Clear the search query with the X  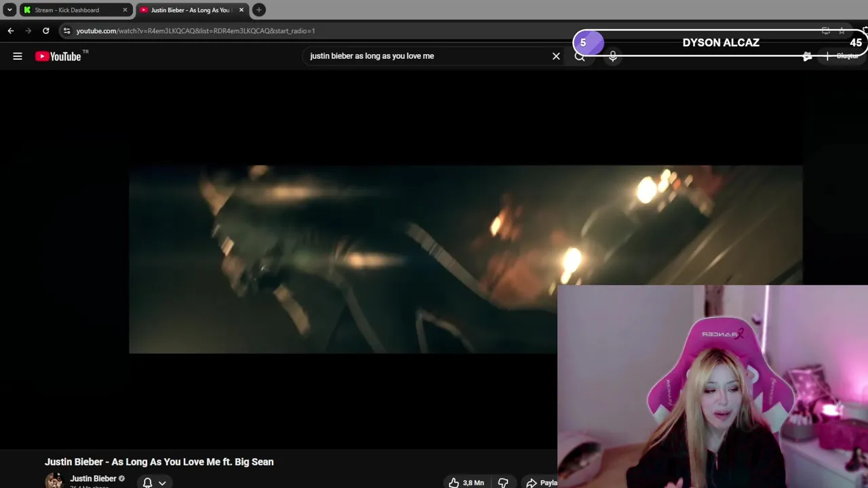tap(556, 56)
